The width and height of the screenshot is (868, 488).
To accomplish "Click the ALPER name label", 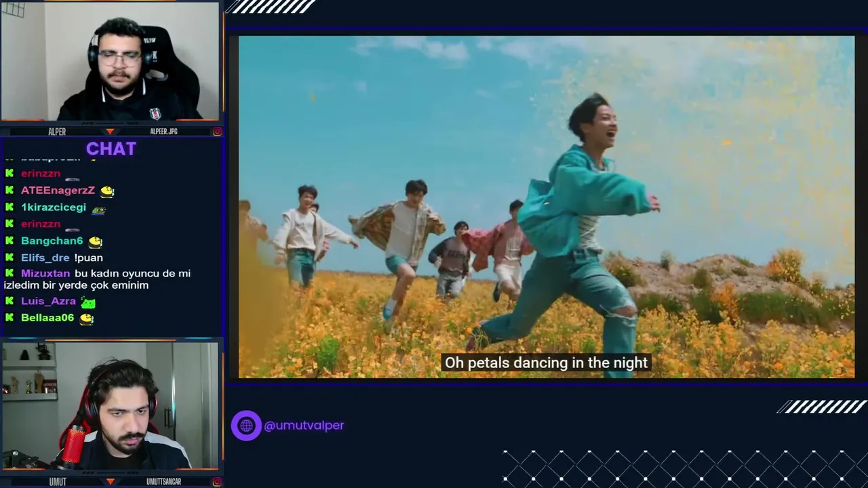I will coord(57,131).
